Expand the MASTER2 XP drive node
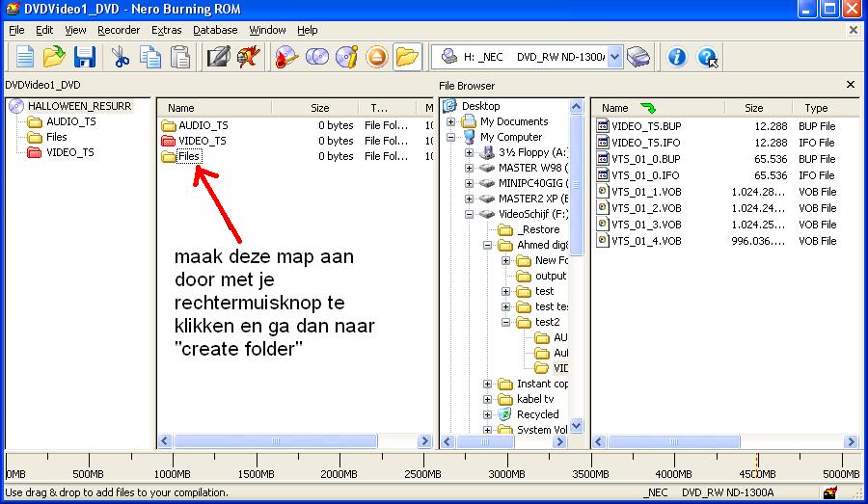Screen dimensions: 868x504 point(469,199)
